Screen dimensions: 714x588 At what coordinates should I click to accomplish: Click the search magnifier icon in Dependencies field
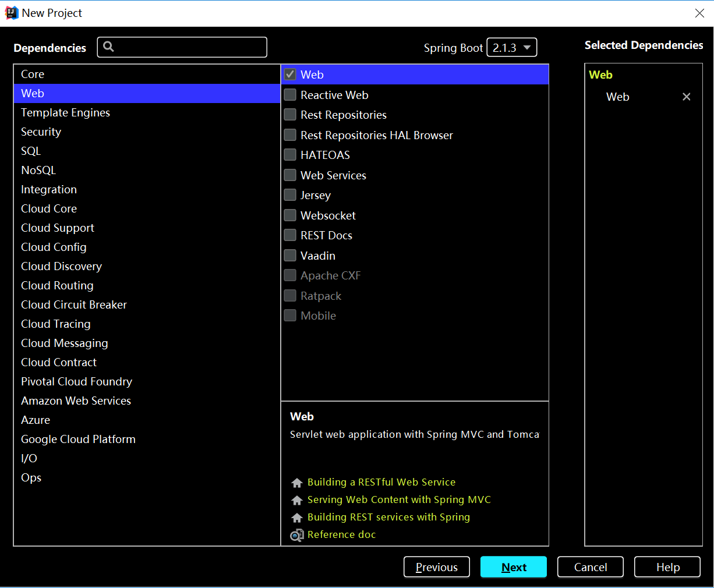click(108, 47)
